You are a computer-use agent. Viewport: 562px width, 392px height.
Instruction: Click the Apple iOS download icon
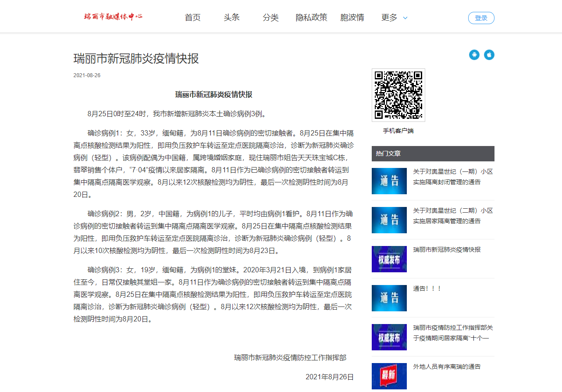coord(489,55)
